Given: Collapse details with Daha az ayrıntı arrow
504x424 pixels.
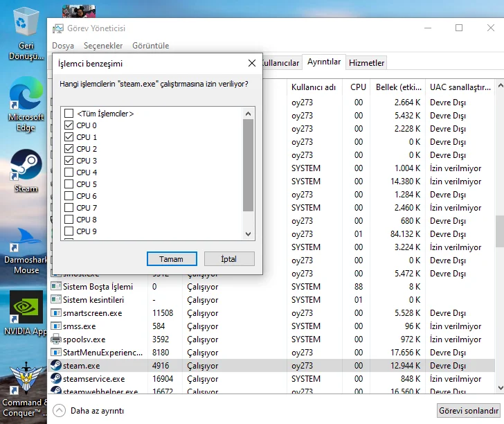Looking at the screenshot, I should point(59,411).
